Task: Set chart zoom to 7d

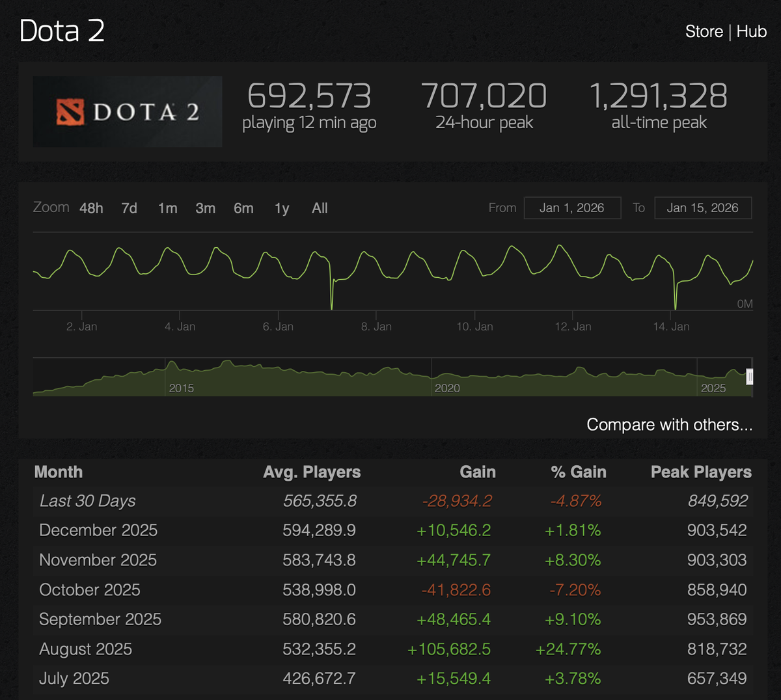Action: click(x=129, y=208)
